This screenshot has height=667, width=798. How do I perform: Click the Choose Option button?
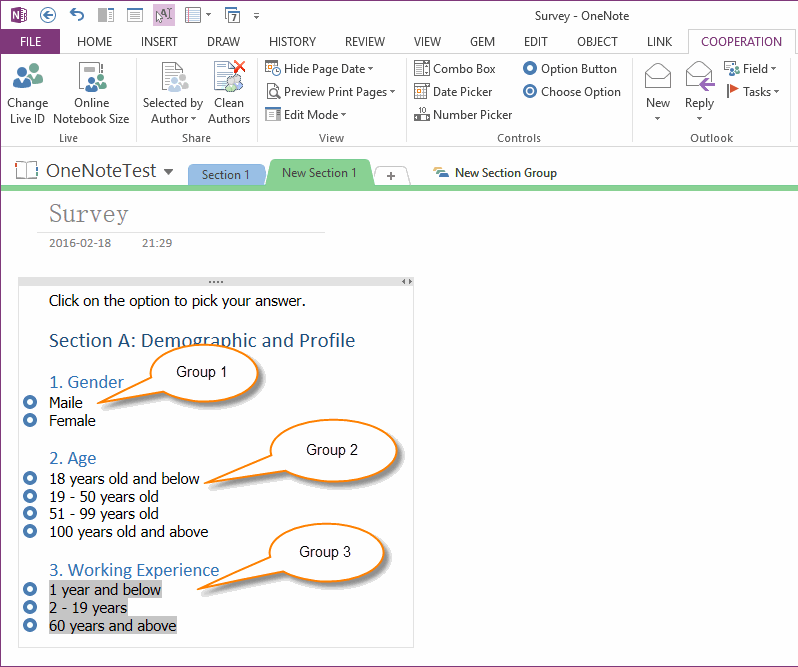pyautogui.click(x=571, y=92)
